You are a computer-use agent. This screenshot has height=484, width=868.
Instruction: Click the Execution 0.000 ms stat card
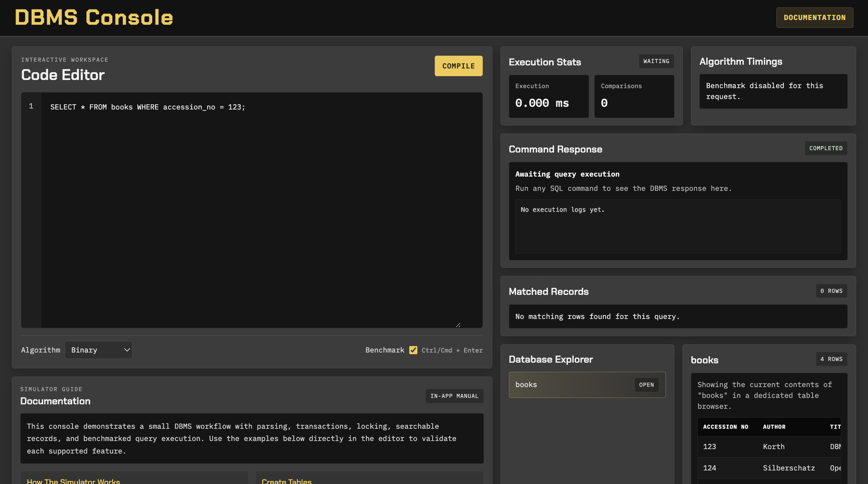tap(549, 96)
